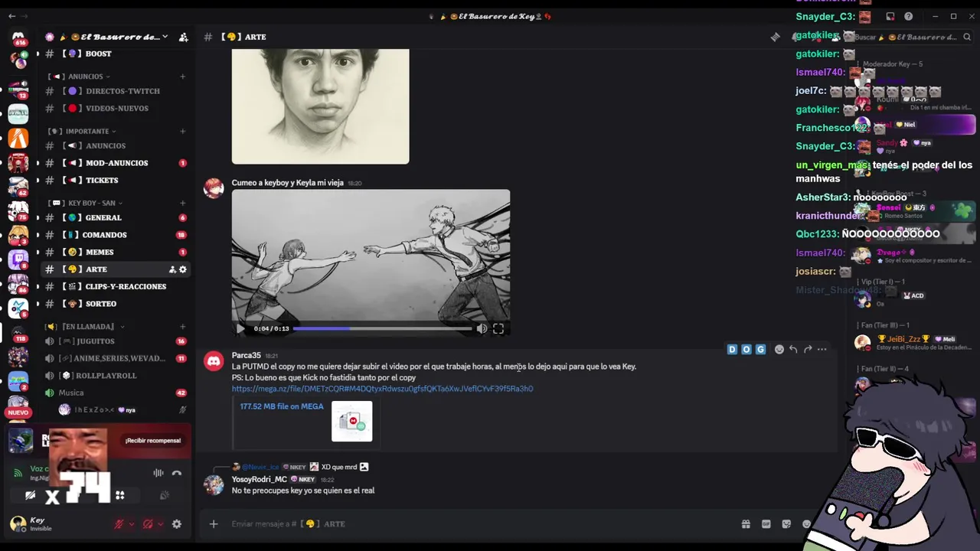Open the invite people icon beside server name

[x=183, y=37]
